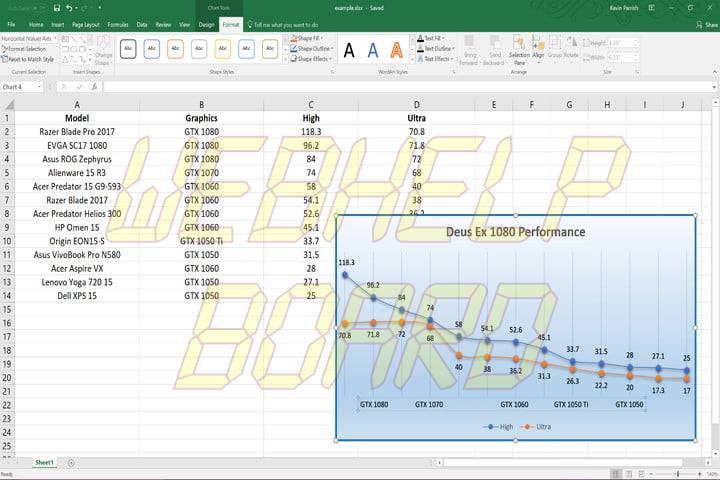The height and width of the screenshot is (480, 720).
Task: Click the Group objects button
Action: (555, 48)
